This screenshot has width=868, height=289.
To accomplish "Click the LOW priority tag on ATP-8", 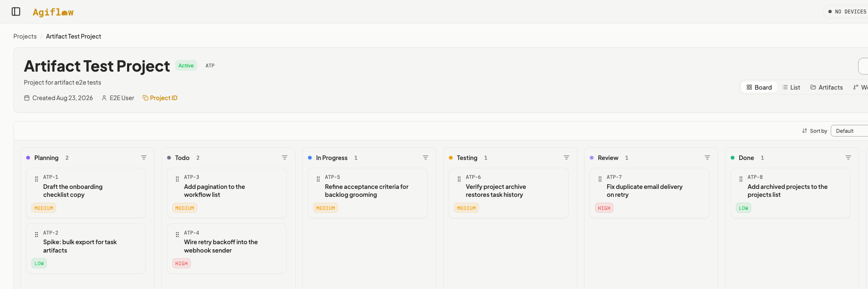I will click(x=743, y=208).
